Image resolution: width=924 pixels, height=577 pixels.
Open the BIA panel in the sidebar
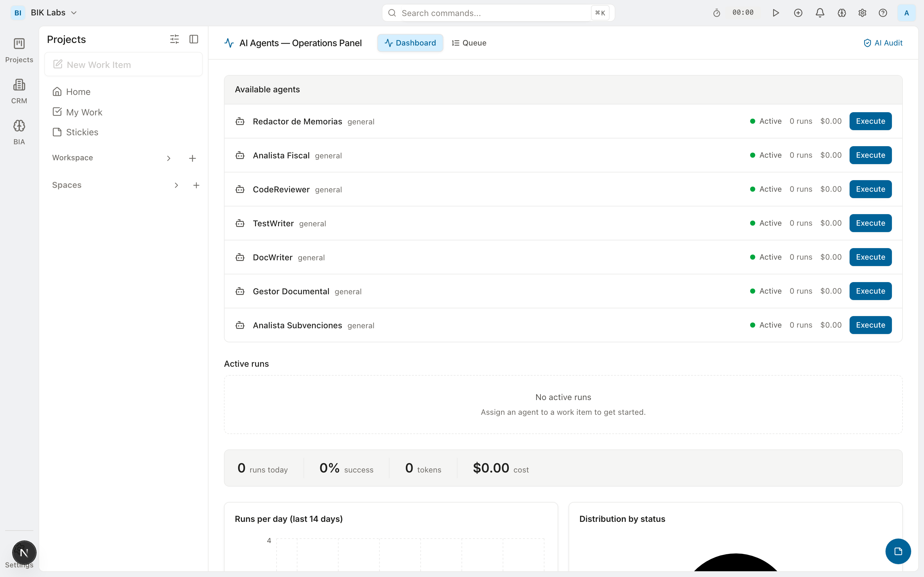pyautogui.click(x=19, y=130)
